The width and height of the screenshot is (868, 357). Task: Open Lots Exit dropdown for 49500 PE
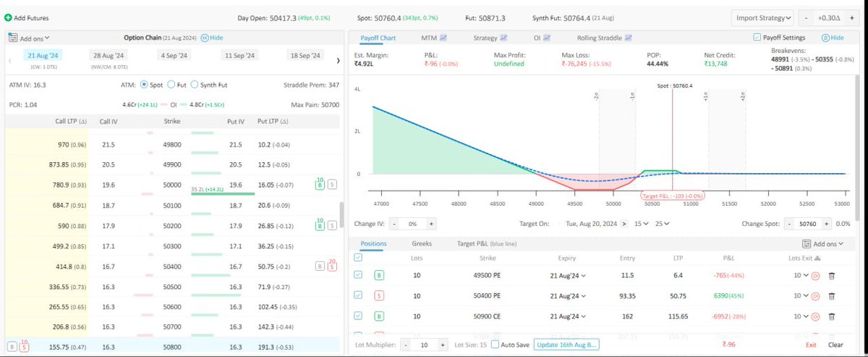(x=801, y=276)
